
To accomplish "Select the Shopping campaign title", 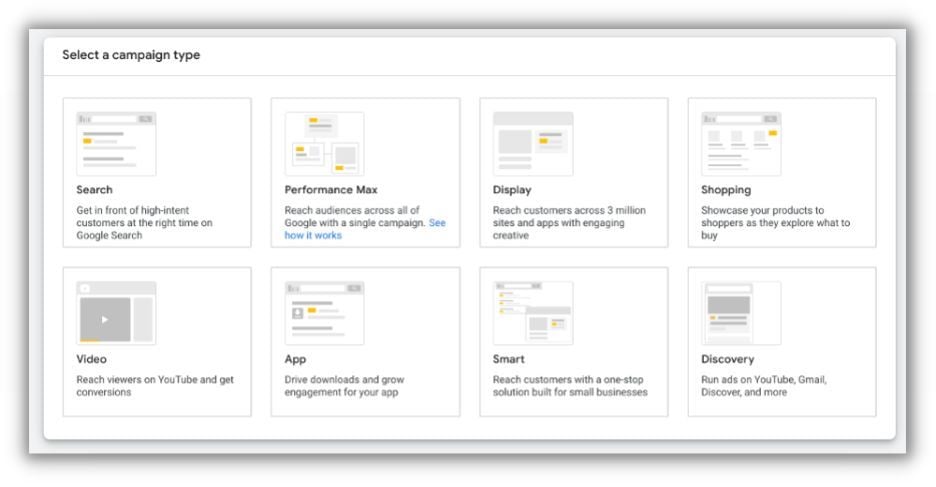I will click(726, 190).
